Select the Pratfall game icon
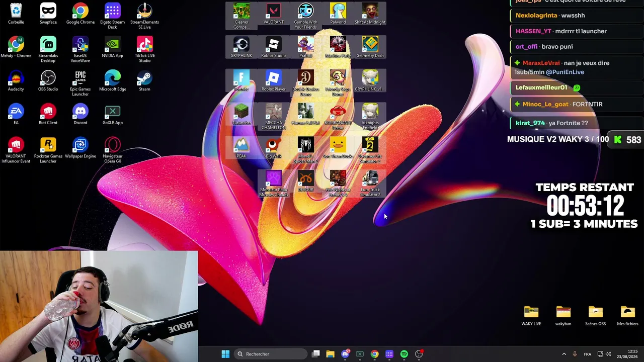This screenshot has width=644, height=362. point(306,48)
